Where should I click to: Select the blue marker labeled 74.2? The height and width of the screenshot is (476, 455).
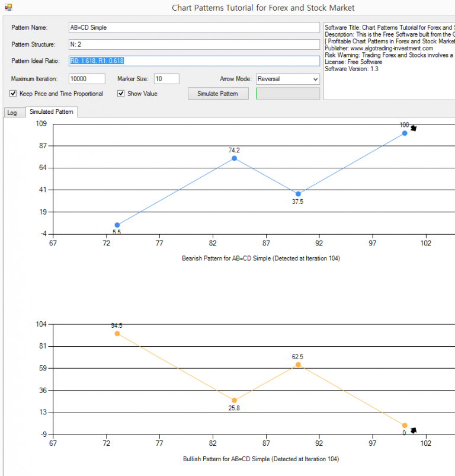(x=234, y=158)
